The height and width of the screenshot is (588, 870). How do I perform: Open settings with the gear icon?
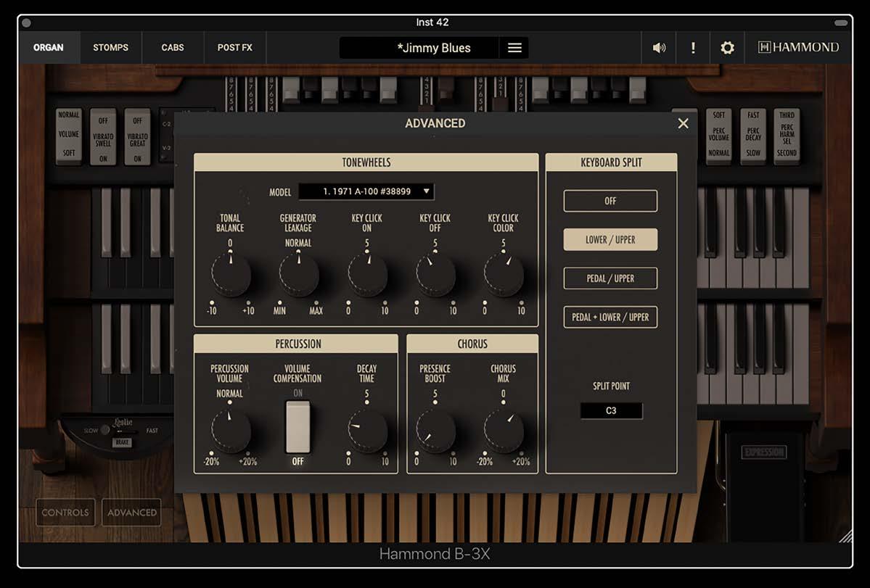click(727, 48)
